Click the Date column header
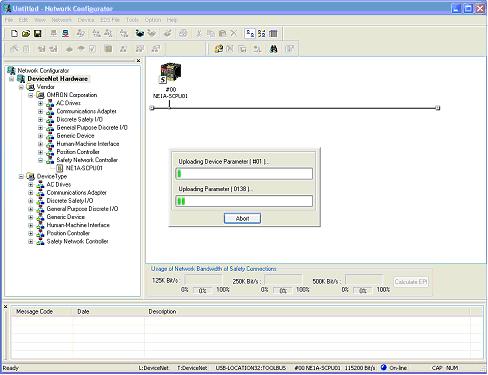The image size is (488, 375). [108, 311]
